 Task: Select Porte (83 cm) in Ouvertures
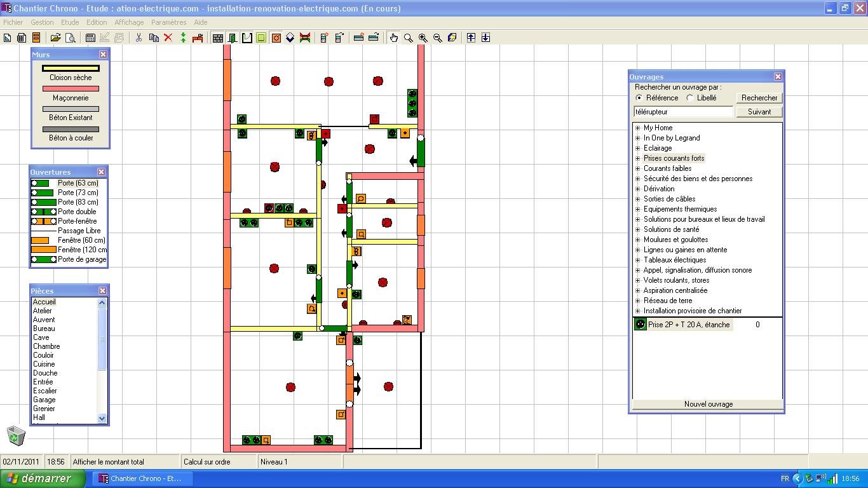[69, 202]
